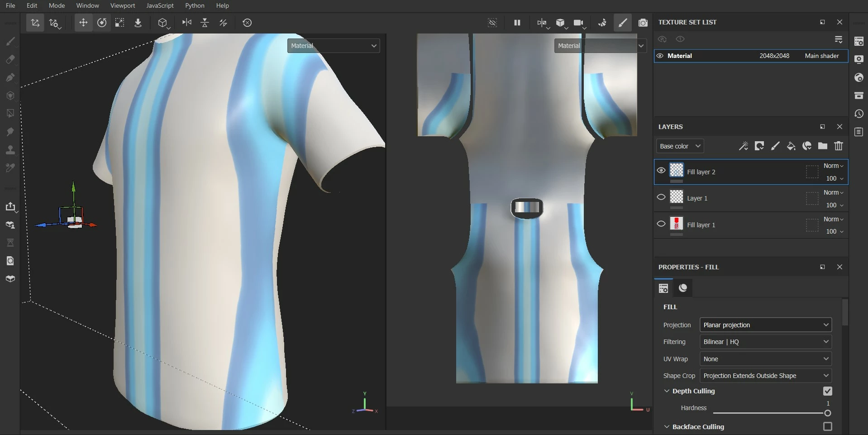
Task: Toggle horizontal symmetry mirror icon
Action: (186, 23)
